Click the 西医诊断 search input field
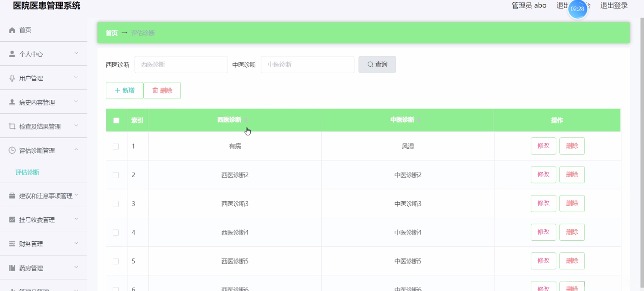This screenshot has height=291, width=644. (x=181, y=64)
